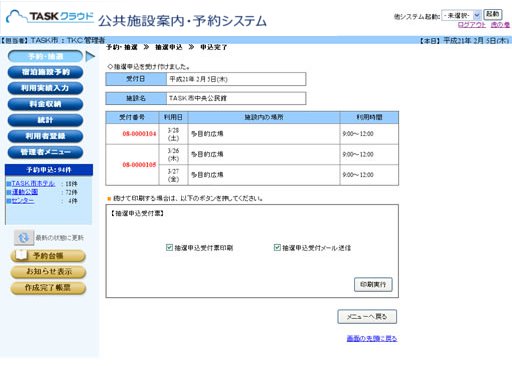Viewport: 512px width, 366px height.
Task: Click the お知らせ表示 button
Action: click(x=48, y=272)
